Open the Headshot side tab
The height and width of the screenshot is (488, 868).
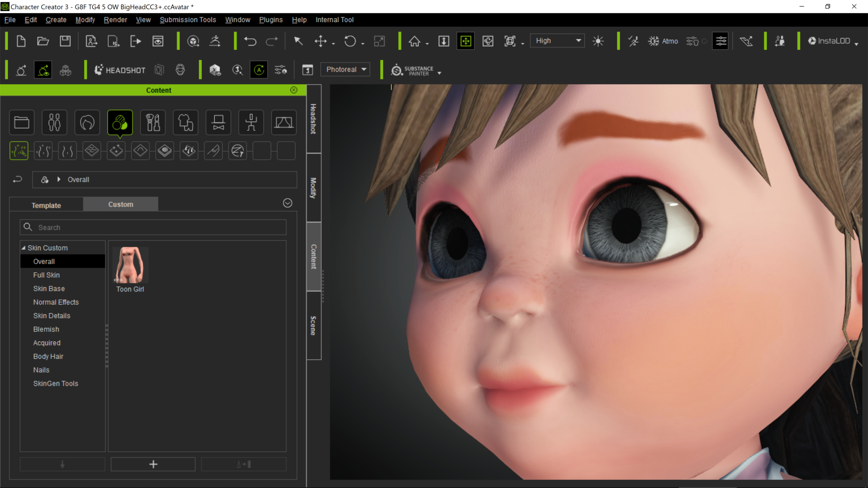coord(314,119)
